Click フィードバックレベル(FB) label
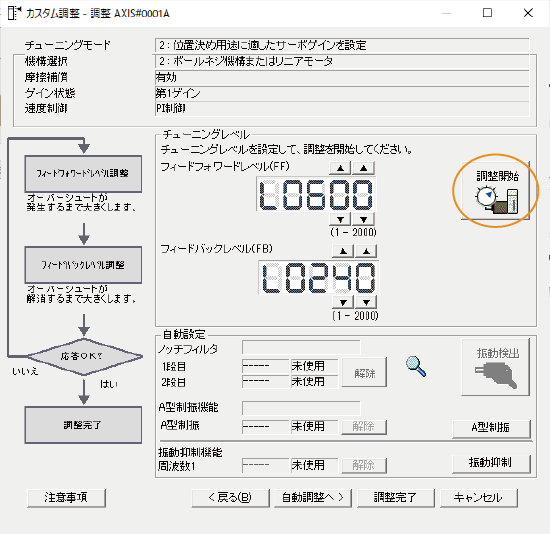This screenshot has height=534, width=550. tap(216, 249)
